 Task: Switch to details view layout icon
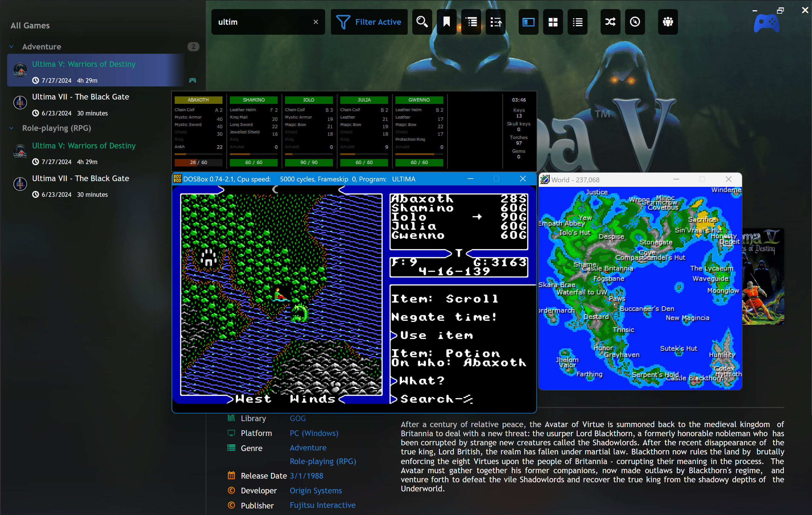pyautogui.click(x=528, y=22)
